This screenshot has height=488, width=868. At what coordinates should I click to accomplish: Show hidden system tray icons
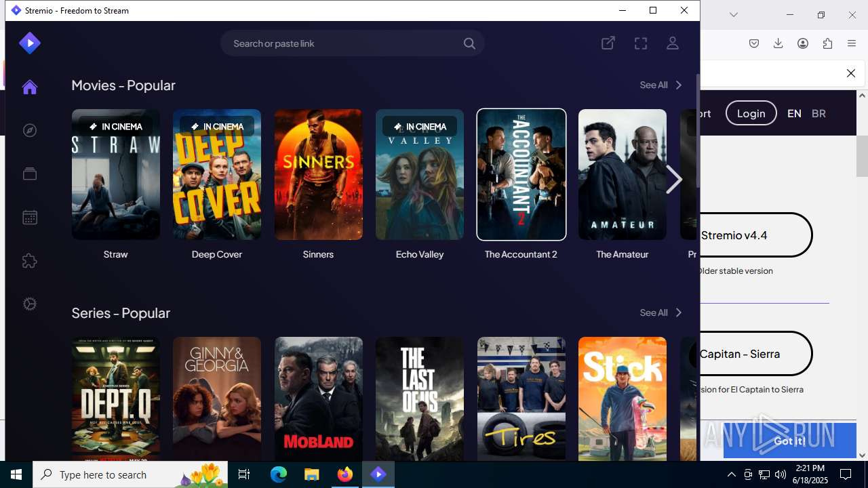click(732, 474)
